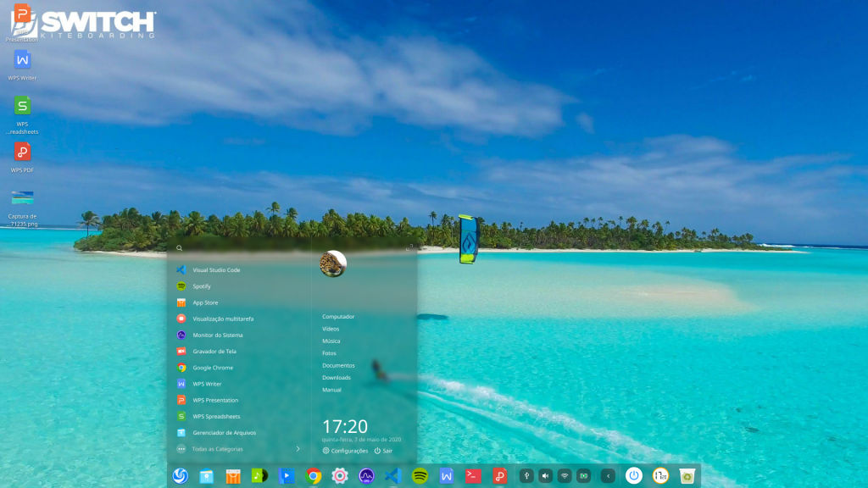Expand Todas as Categorias
This screenshot has width=868, height=488.
[239, 449]
